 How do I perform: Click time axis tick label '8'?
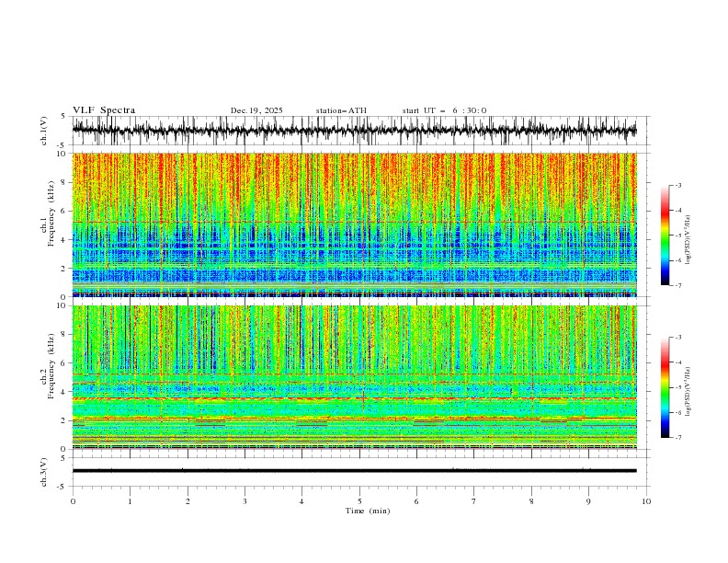(531, 501)
